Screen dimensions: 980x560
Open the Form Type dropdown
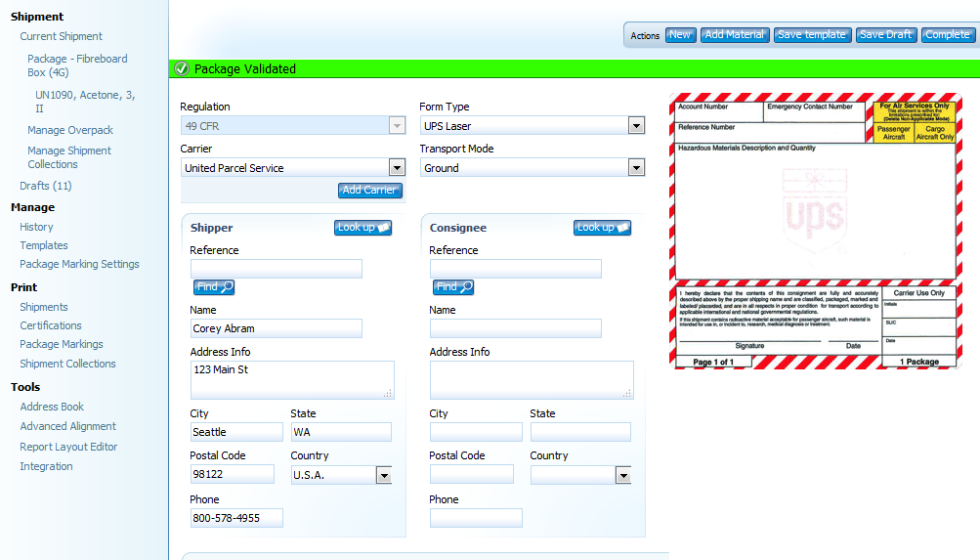coord(636,126)
